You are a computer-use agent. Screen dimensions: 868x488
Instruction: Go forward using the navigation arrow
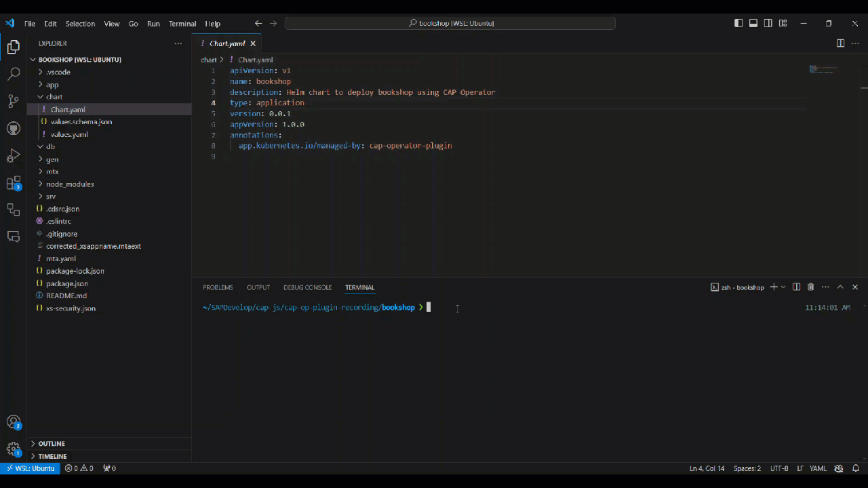pos(273,23)
